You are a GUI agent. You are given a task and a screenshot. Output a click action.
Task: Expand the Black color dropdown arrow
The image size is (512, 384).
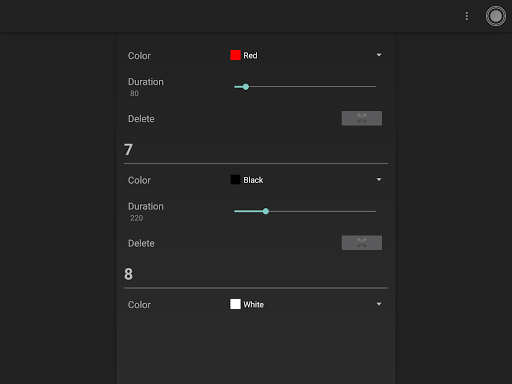379,179
